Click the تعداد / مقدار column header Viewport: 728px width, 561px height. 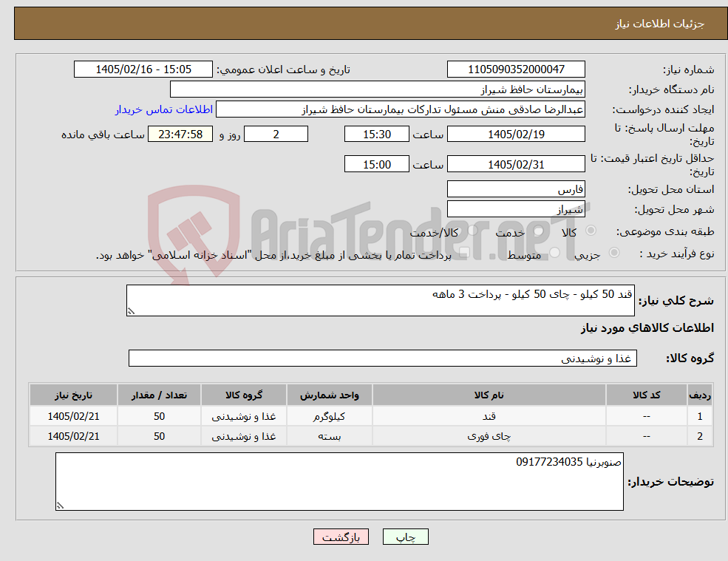tap(159, 395)
